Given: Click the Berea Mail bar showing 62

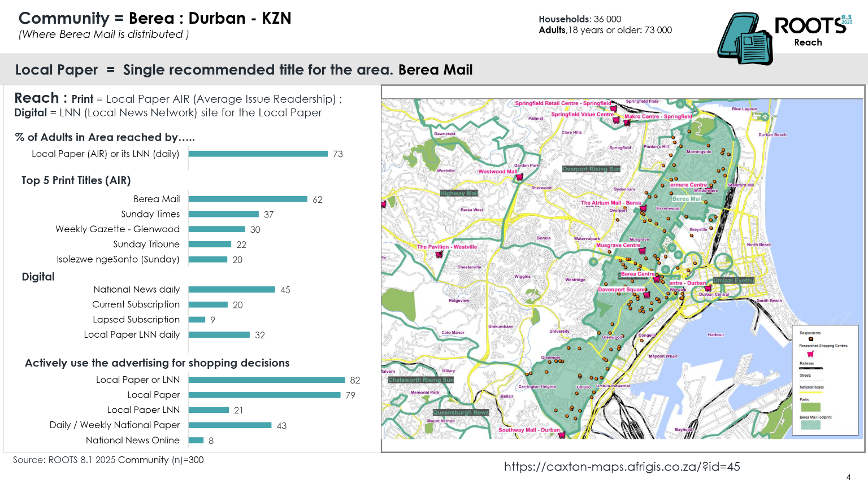Looking at the screenshot, I should coord(248,199).
